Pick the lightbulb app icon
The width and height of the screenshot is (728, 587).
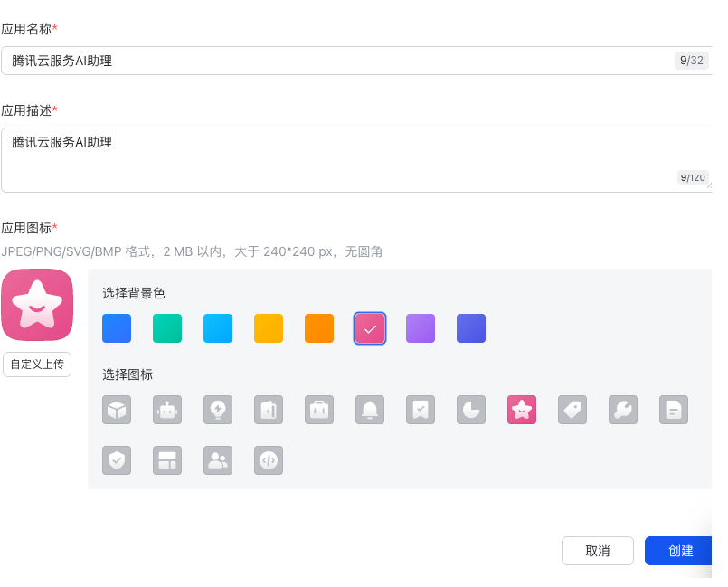218,410
